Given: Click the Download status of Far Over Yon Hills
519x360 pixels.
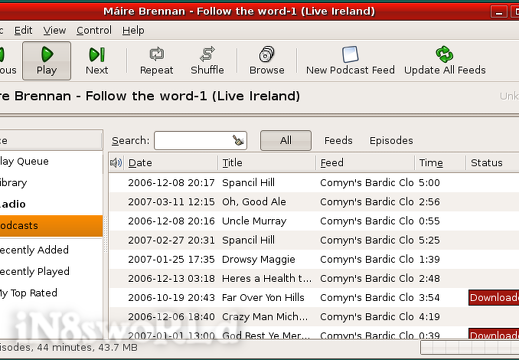Looking at the screenshot, I should 494,298.
